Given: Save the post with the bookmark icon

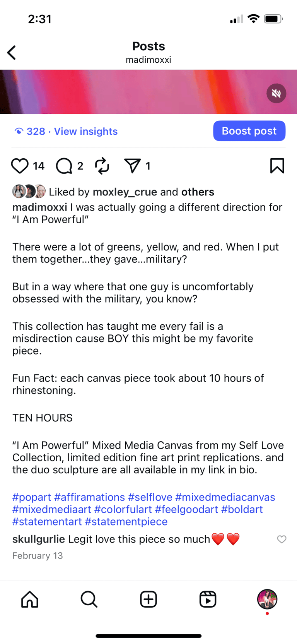Looking at the screenshot, I should 277,166.
